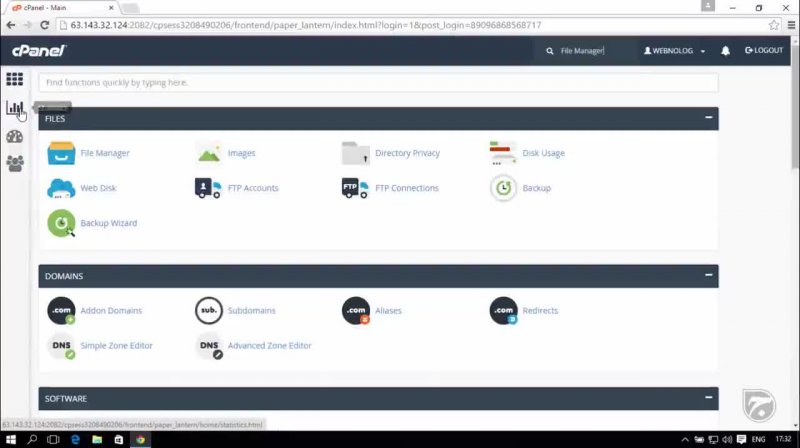Click the Images icon
This screenshot has width=800, height=448.
(x=209, y=153)
